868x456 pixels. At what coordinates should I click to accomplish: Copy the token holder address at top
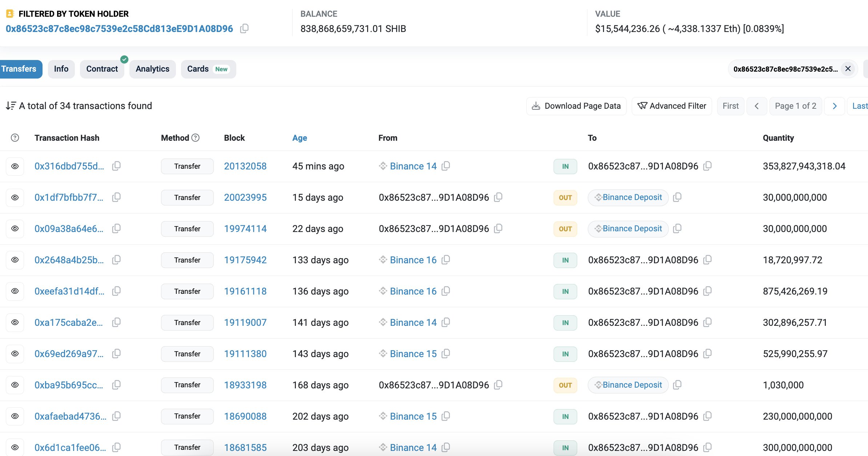tap(244, 28)
